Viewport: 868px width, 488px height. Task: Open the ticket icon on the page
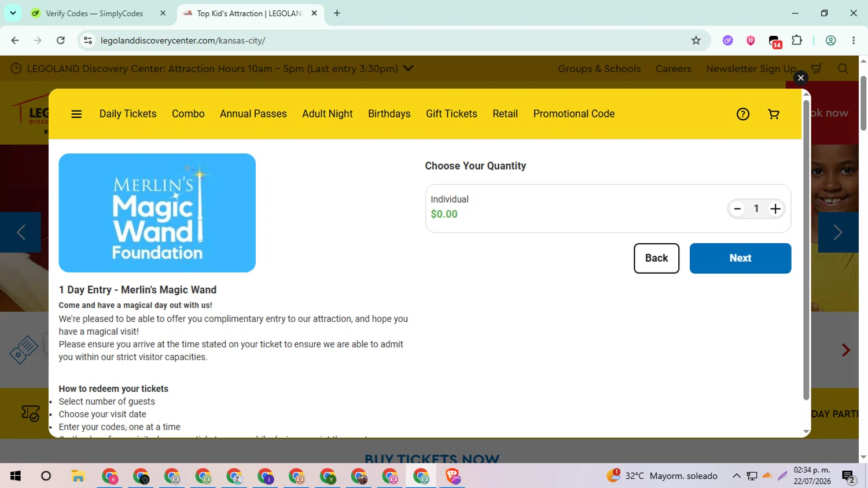(x=24, y=350)
